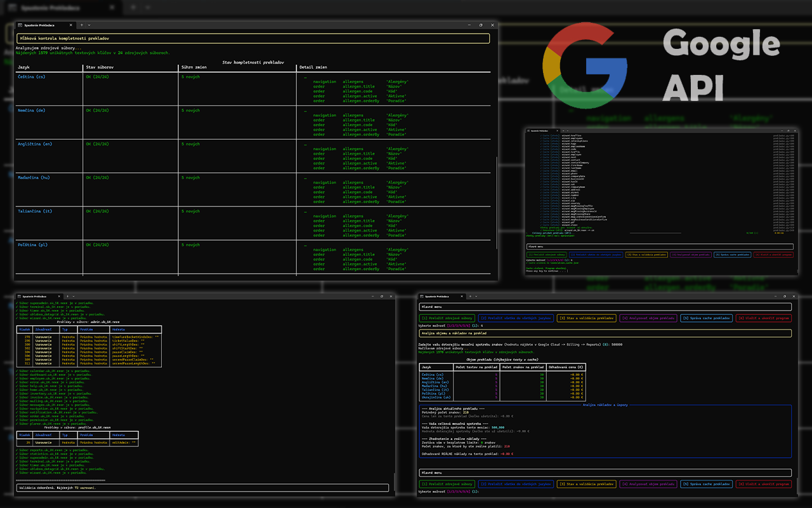Click 'Problémy v súbore: profile.uk_UK.neon' heading
The height and width of the screenshot is (508, 812).
(77, 428)
